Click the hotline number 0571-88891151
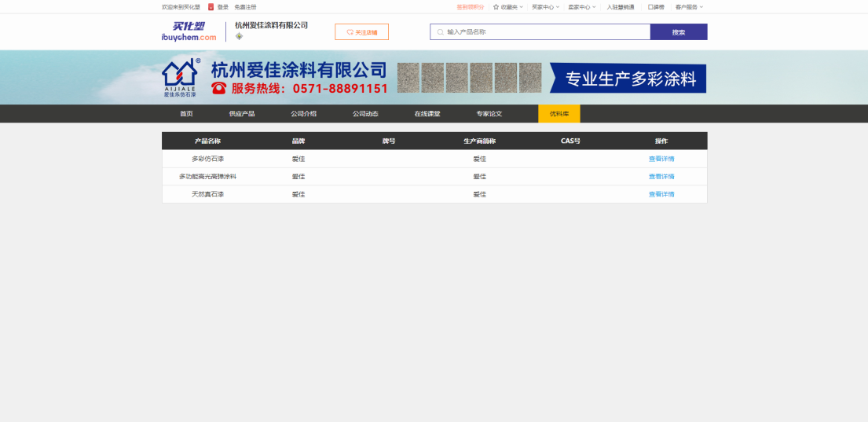Image resolution: width=868 pixels, height=422 pixels. point(340,89)
